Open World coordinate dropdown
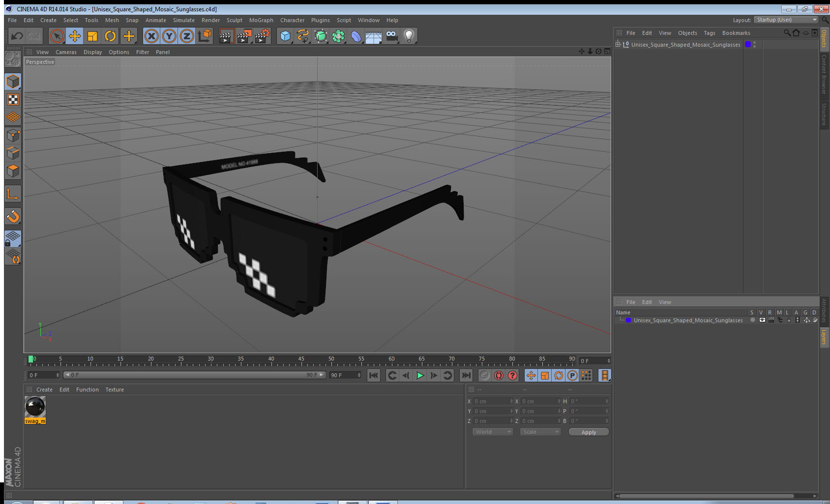Screen dimensions: 830x504 (x=492, y=432)
